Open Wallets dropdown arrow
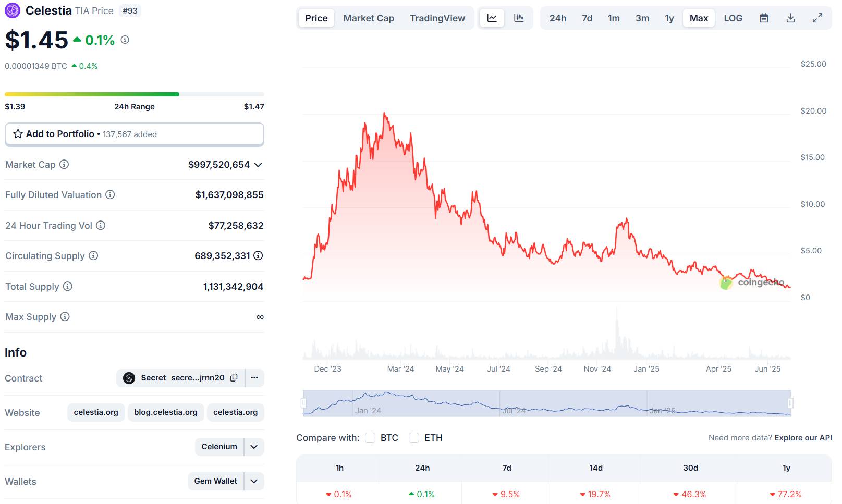This screenshot has height=504, width=842. pos(254,481)
